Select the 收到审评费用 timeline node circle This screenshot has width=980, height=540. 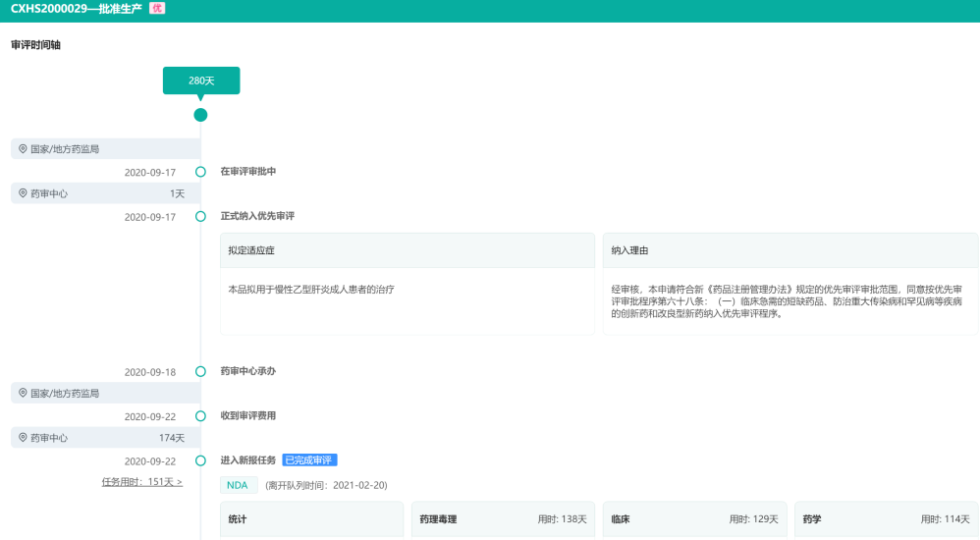(x=200, y=416)
